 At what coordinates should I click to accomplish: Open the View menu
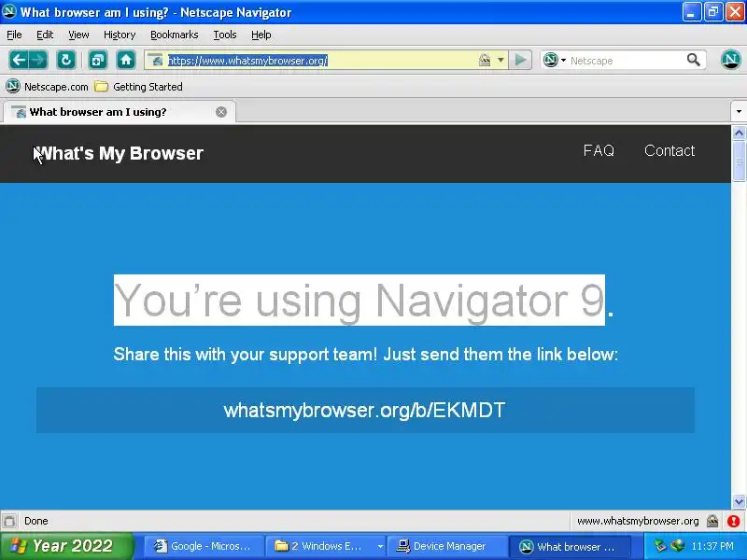tap(78, 35)
